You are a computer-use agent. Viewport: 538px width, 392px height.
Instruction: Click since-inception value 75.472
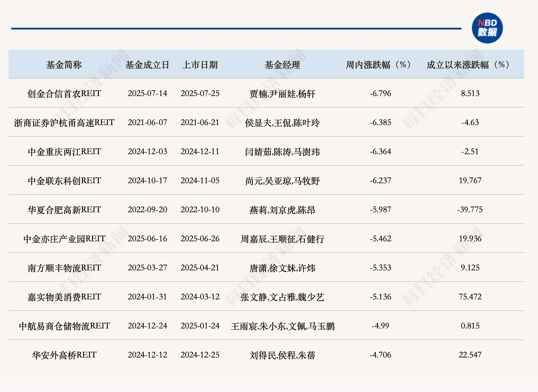(x=470, y=297)
